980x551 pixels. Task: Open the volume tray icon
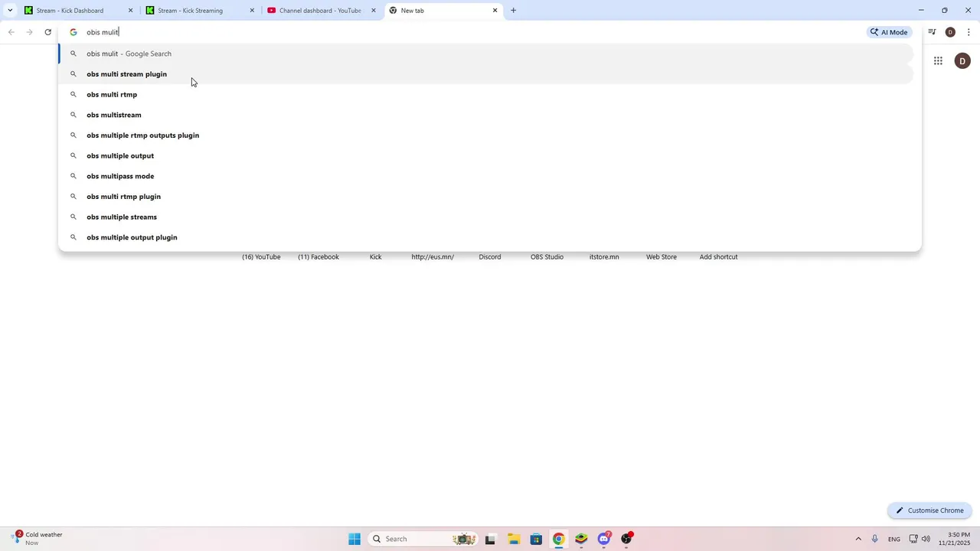point(926,539)
